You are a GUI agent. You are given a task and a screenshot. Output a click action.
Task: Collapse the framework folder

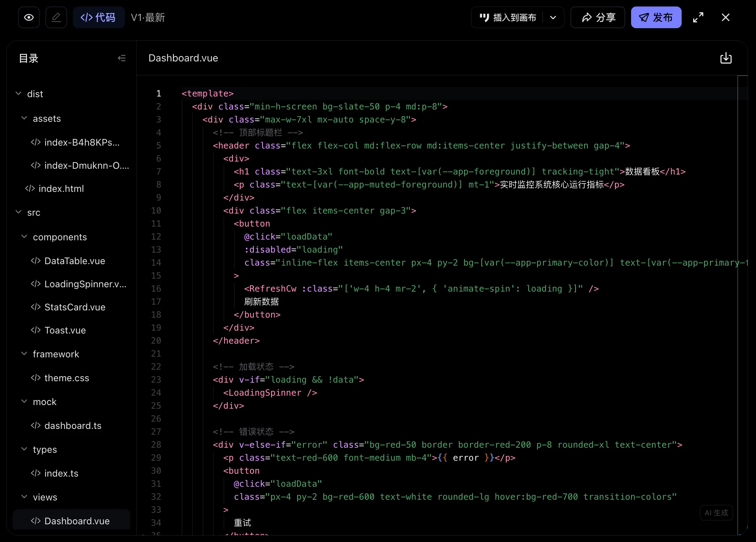point(25,354)
